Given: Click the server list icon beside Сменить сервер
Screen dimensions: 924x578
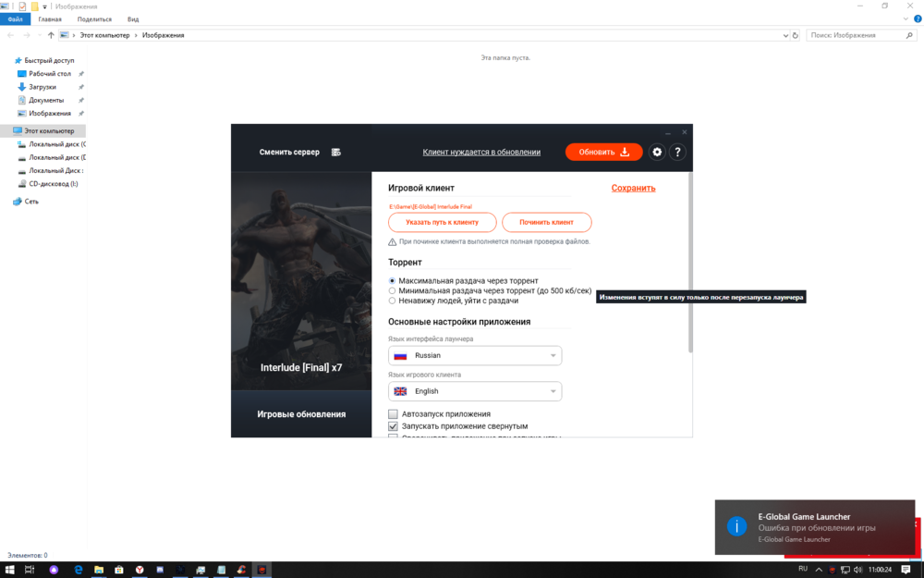Looking at the screenshot, I should [335, 152].
